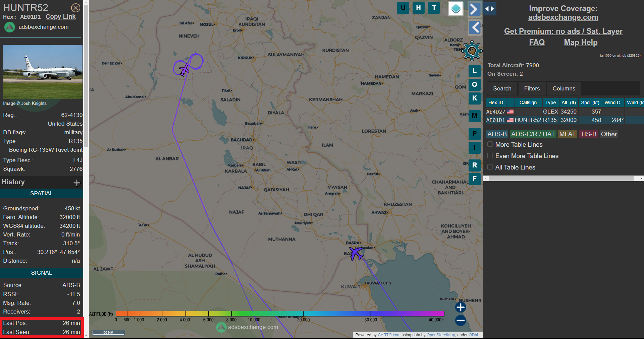Open OpenStreetMap attribution link

tap(441, 335)
